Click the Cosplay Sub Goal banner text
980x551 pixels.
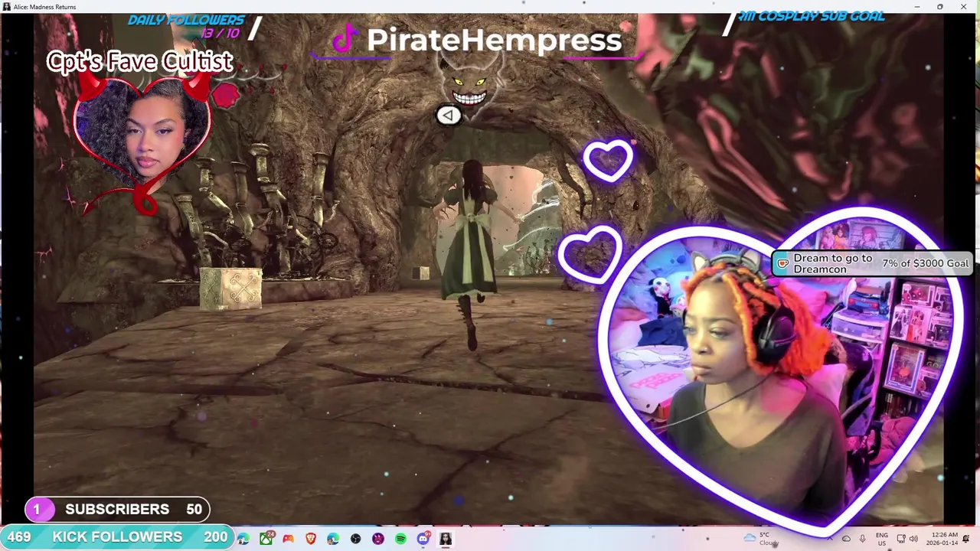point(812,16)
